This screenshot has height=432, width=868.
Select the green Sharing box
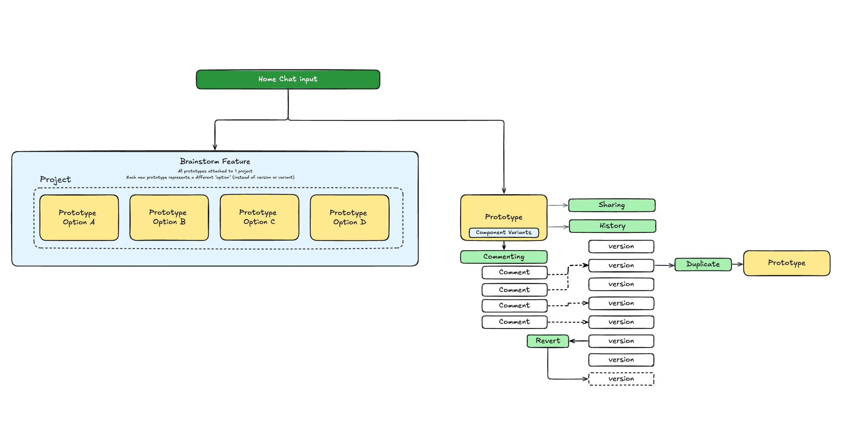pos(612,205)
